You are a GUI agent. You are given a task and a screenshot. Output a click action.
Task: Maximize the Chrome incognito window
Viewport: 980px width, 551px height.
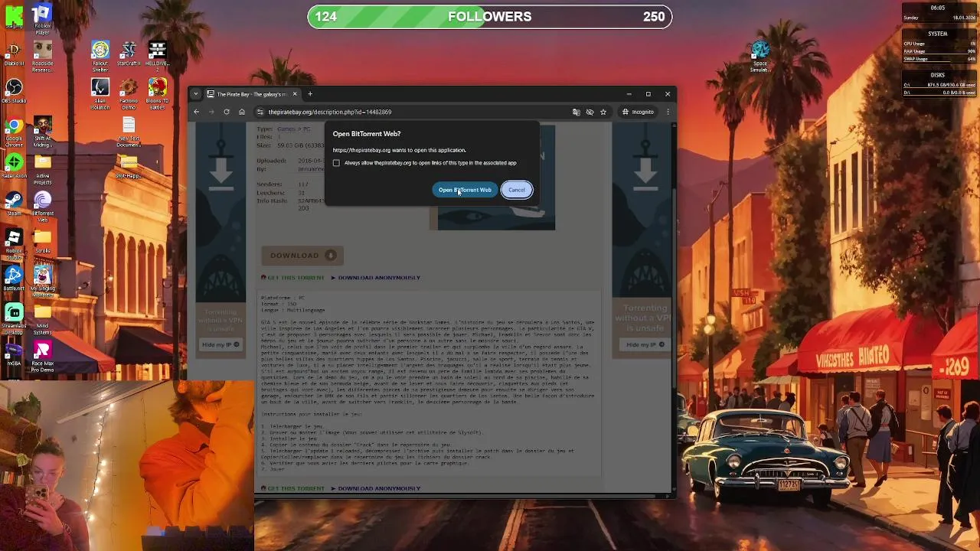(648, 94)
